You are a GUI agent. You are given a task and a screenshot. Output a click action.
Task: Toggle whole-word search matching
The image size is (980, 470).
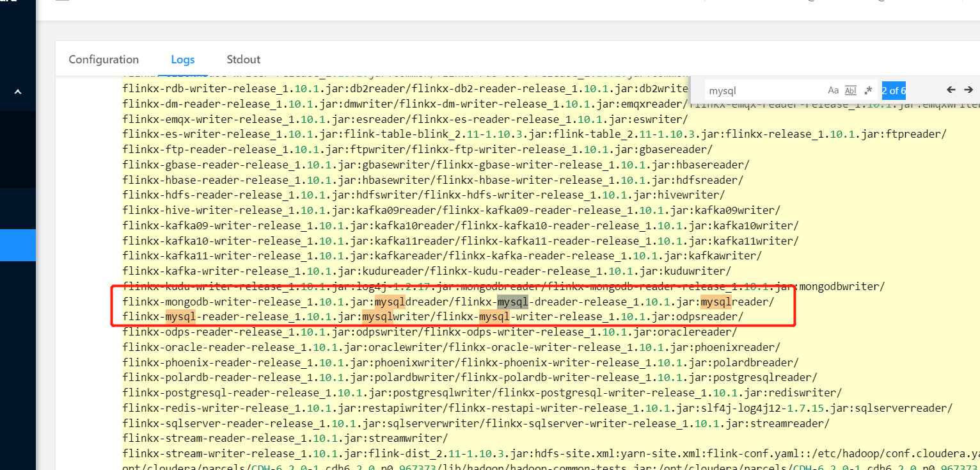pyautogui.click(x=851, y=90)
